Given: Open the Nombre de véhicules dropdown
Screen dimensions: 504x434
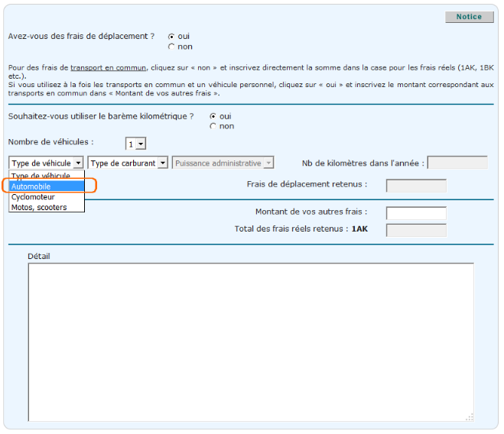Looking at the screenshot, I should coord(136,144).
